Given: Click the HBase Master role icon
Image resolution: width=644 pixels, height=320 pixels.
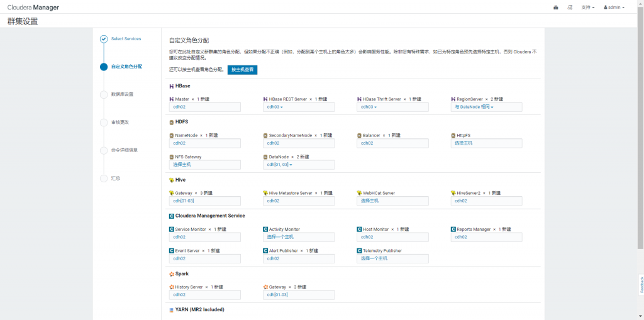Looking at the screenshot, I should point(172,99).
